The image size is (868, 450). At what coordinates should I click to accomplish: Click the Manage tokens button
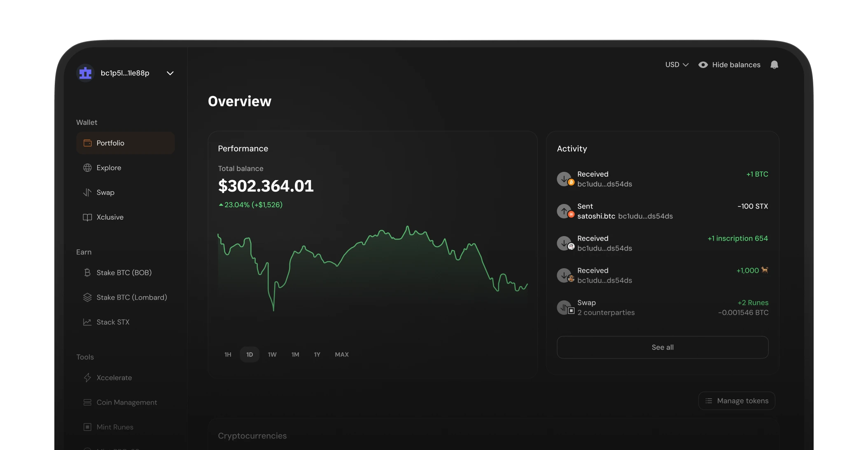pyautogui.click(x=737, y=401)
